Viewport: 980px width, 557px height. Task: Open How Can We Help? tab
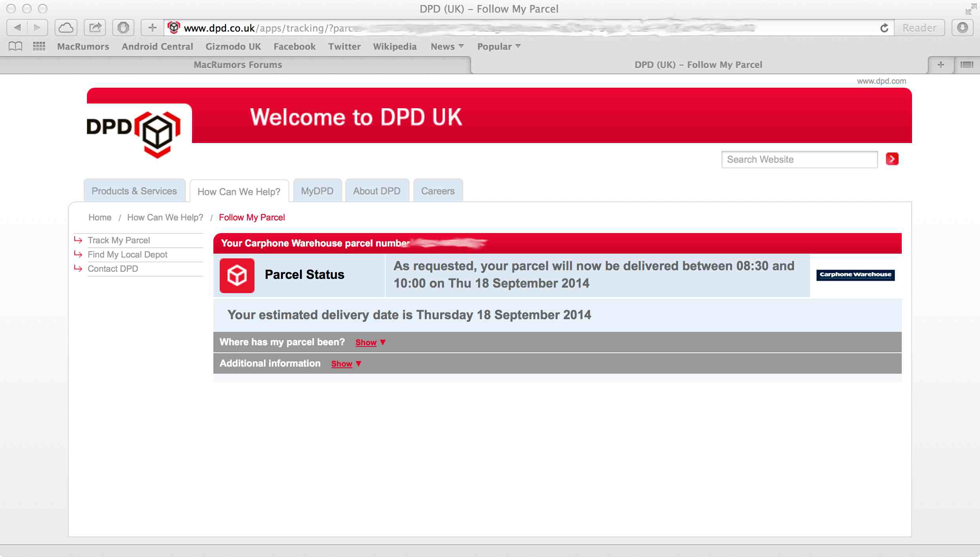click(239, 192)
